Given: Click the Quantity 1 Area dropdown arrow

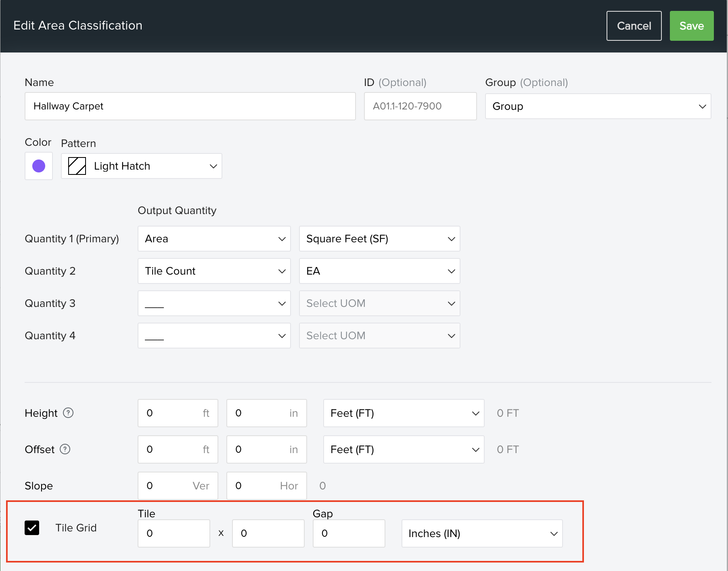Looking at the screenshot, I should (x=282, y=238).
